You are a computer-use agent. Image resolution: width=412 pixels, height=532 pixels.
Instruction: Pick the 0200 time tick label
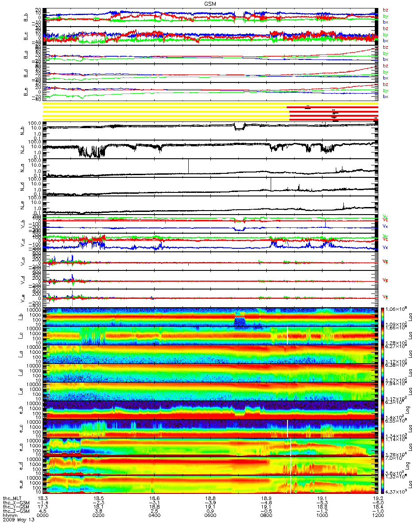98,516
